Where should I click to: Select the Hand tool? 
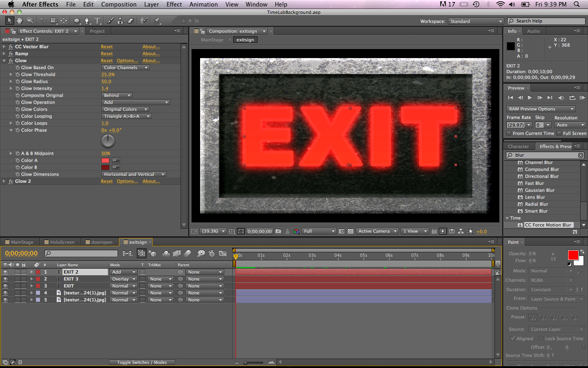[19, 20]
